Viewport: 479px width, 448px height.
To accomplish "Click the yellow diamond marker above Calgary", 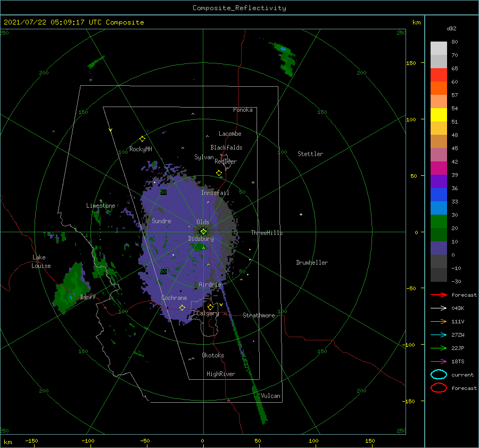I will (x=210, y=307).
